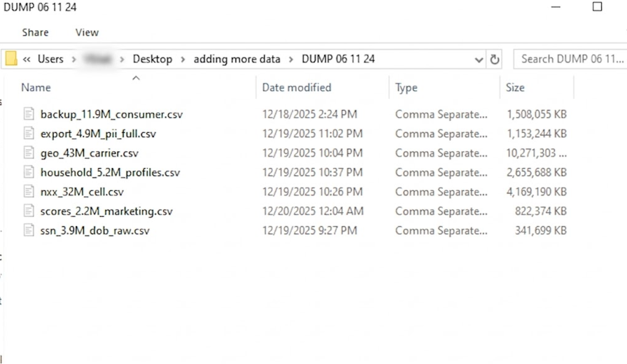Open the Share ribbon tab
This screenshot has width=627, height=364.
(35, 32)
